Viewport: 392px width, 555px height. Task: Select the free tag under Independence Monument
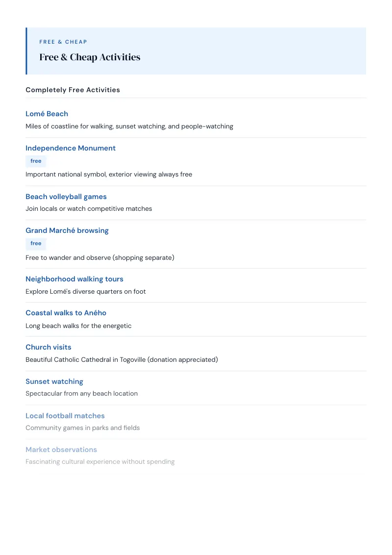pos(36,161)
